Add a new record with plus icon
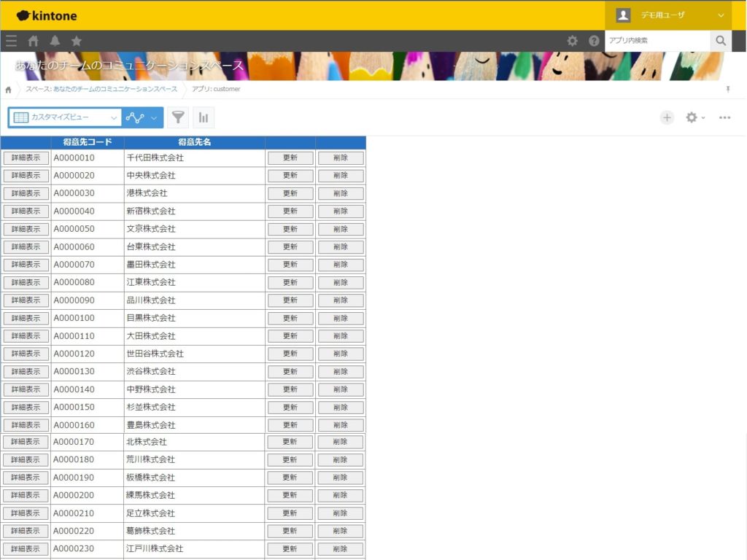This screenshot has width=747, height=560. (667, 117)
